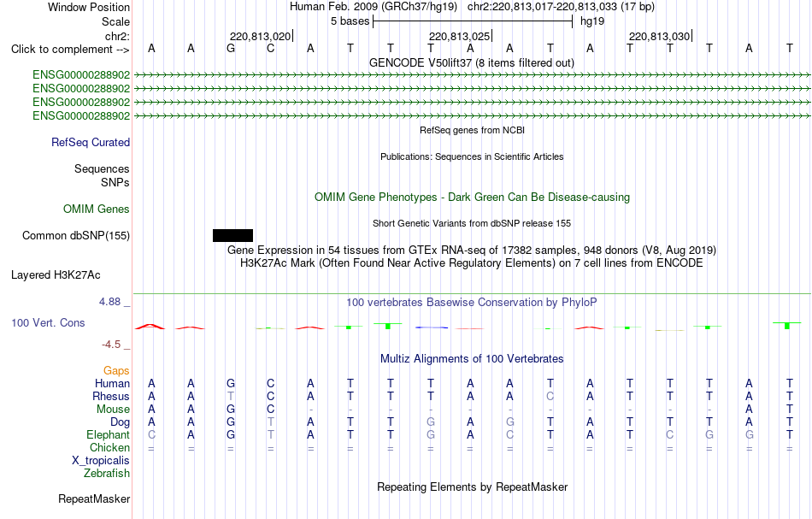Select the Elephant species label
This screenshot has height=519, width=812.
[109, 434]
